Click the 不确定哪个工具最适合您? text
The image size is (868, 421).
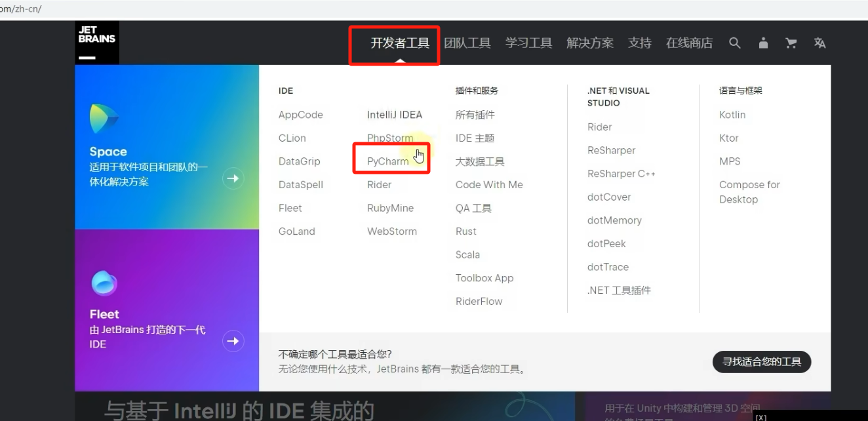point(335,355)
